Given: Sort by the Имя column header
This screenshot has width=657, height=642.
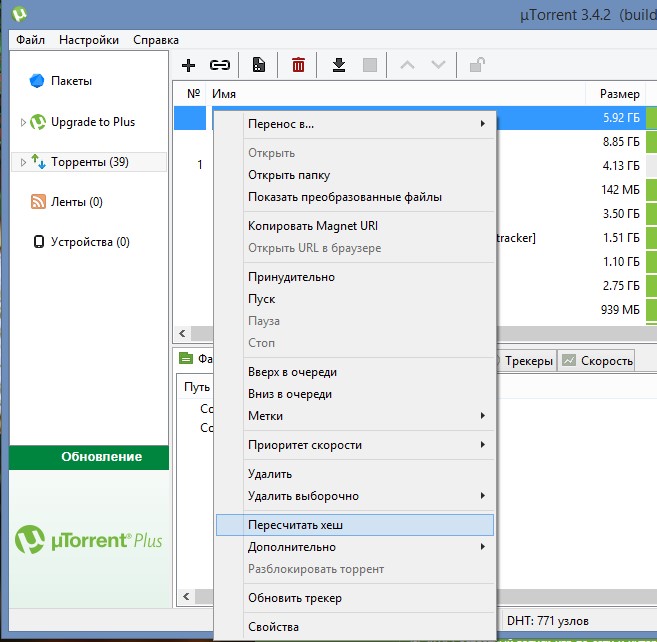Looking at the screenshot, I should [395, 94].
